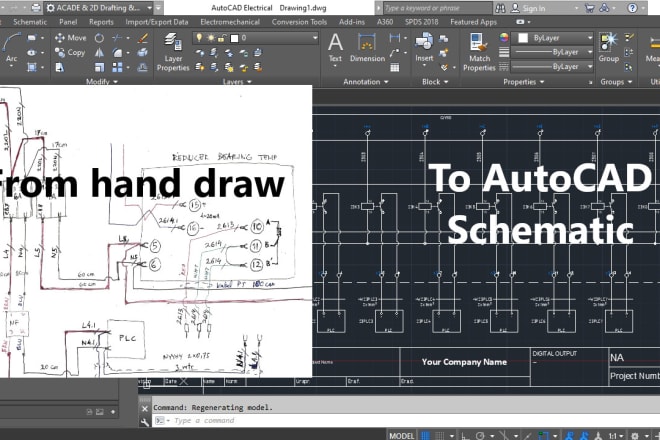The image size is (660, 440).
Task: Switch to the Reports ribbon tab
Action: pyautogui.click(x=101, y=22)
